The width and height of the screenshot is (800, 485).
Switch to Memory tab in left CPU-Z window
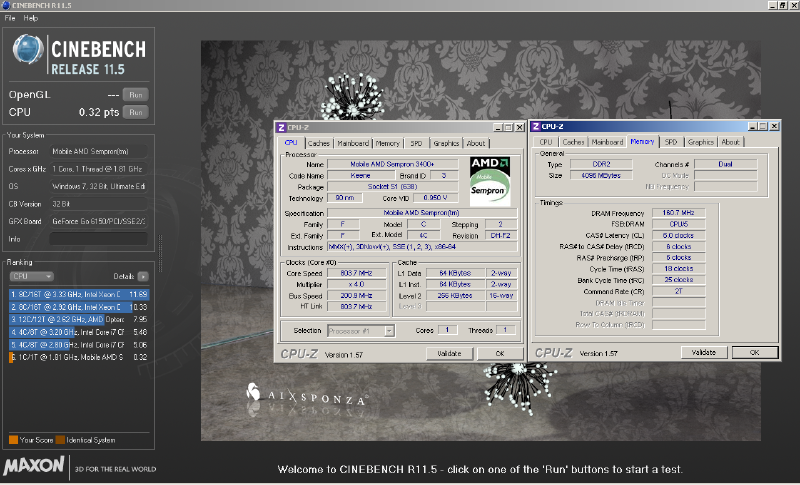[387, 143]
